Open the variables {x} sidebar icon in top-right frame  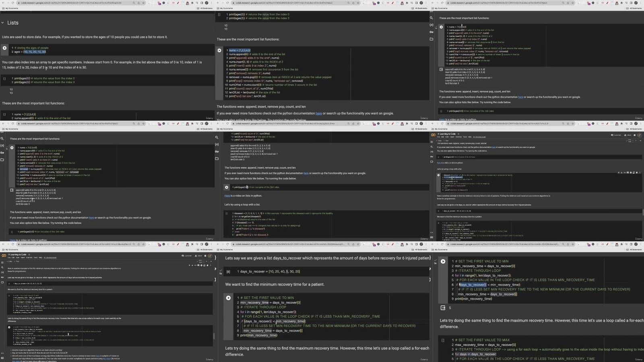431,25
